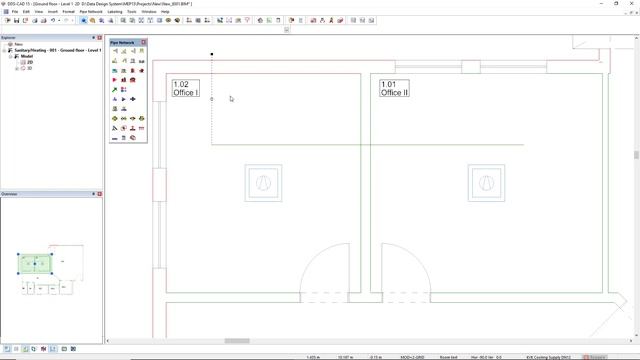Click the MOD=2-GRID status bar entry
Screen dimensions: 640x360
click(x=412, y=357)
